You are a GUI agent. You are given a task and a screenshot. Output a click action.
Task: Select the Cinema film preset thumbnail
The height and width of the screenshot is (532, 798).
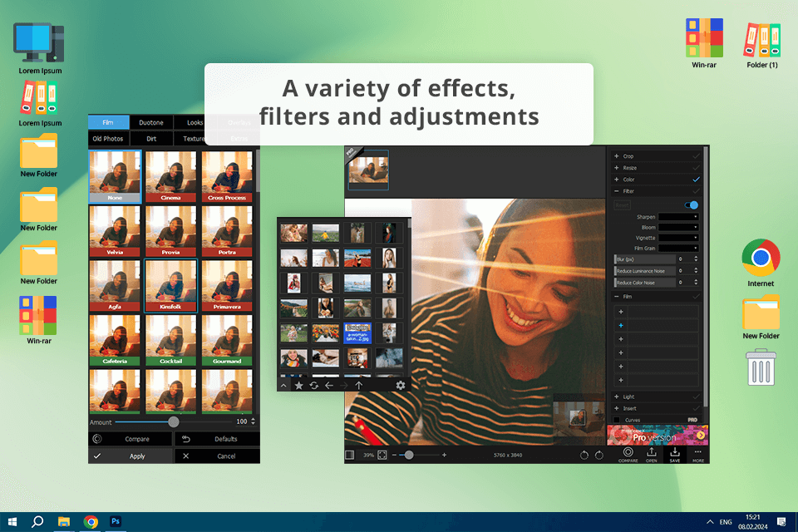(x=170, y=176)
